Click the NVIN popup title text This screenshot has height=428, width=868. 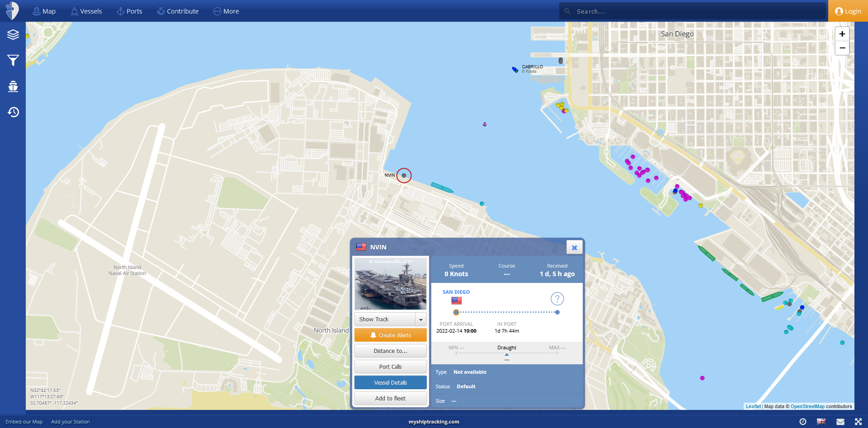click(378, 247)
